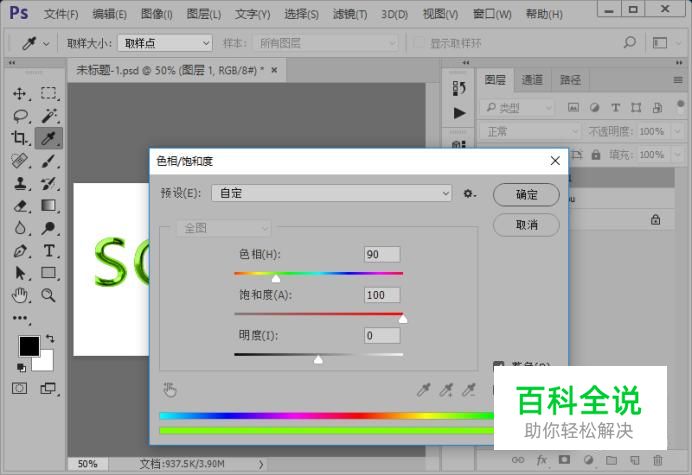
Task: Open the 类型 layer filter dropdown
Action: (x=517, y=107)
